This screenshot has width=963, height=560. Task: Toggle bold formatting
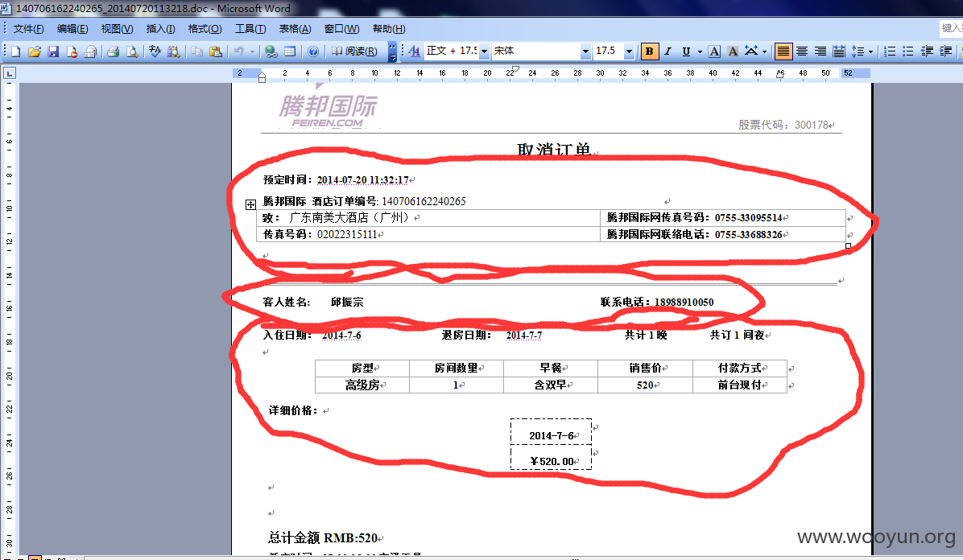point(649,51)
